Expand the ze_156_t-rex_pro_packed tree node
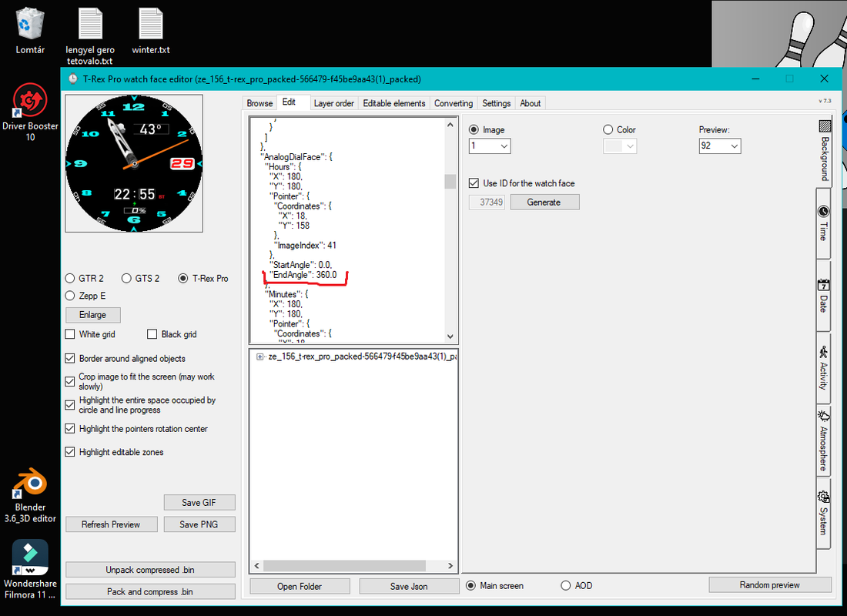The height and width of the screenshot is (616, 847). [259, 357]
